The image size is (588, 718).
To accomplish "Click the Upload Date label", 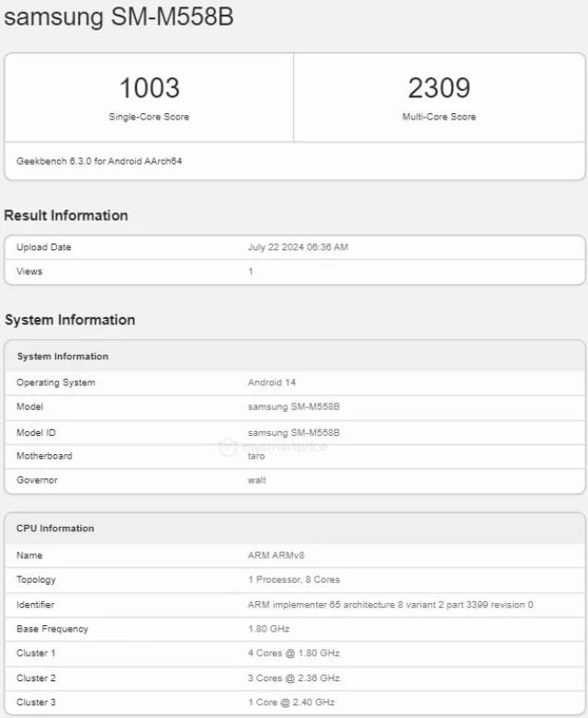I will [44, 247].
